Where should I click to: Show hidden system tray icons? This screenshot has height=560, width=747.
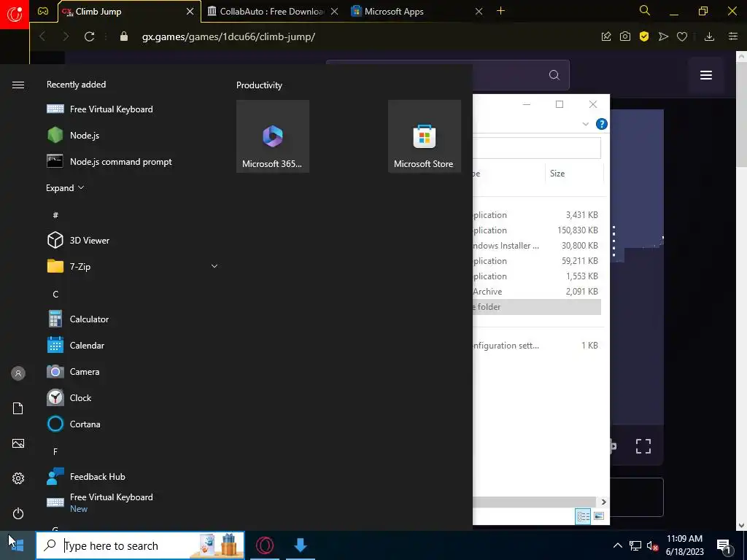pyautogui.click(x=617, y=545)
